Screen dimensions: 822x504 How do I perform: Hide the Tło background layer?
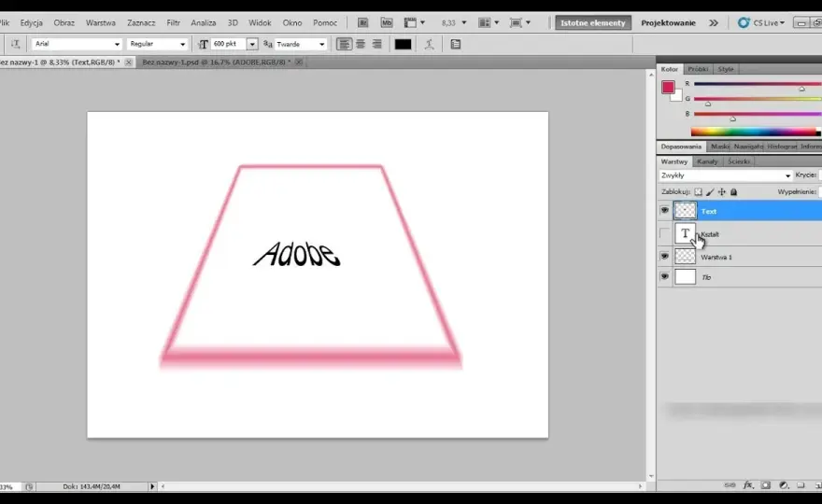point(665,276)
